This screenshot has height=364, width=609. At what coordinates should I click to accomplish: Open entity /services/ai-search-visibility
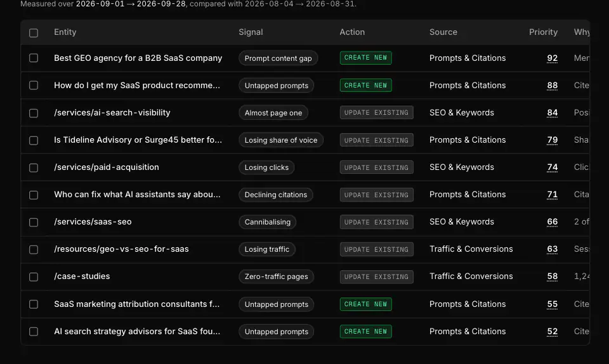pos(112,112)
